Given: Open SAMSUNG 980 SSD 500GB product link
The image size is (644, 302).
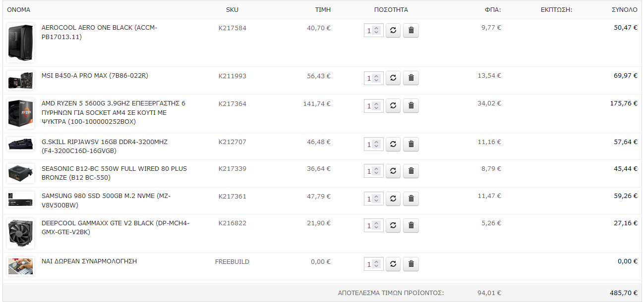Looking at the screenshot, I should click(x=106, y=201).
